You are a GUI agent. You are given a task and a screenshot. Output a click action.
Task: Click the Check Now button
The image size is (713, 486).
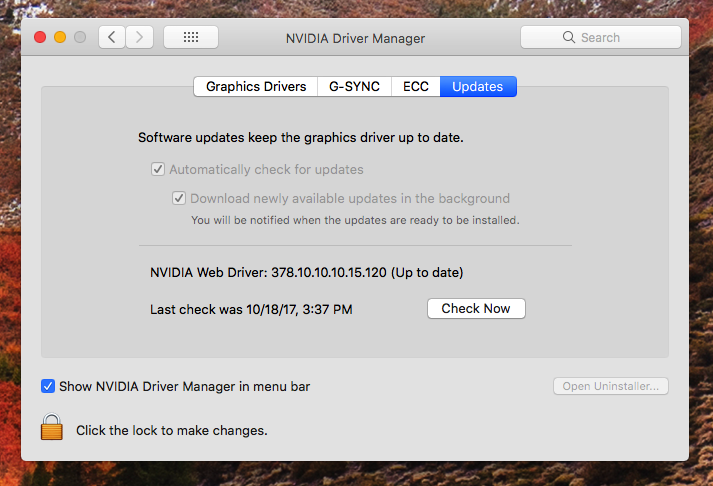476,309
